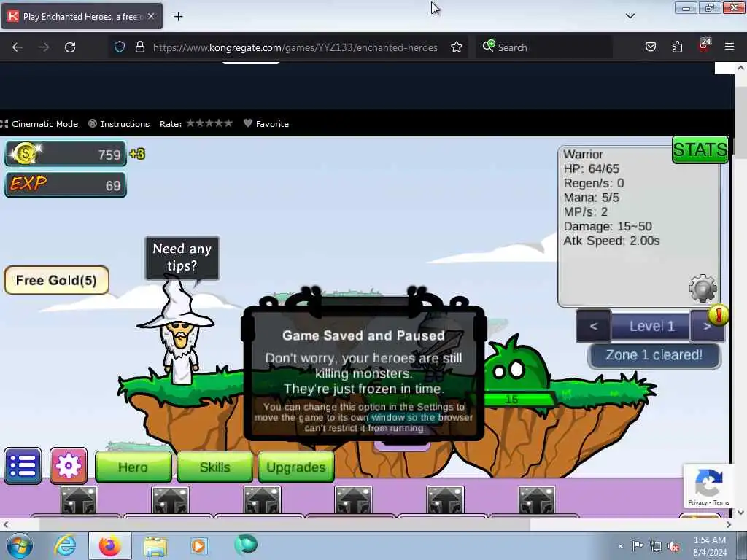Screen dimensions: 747x560
Task: Go back with the browser back arrow
Action: click(18, 47)
